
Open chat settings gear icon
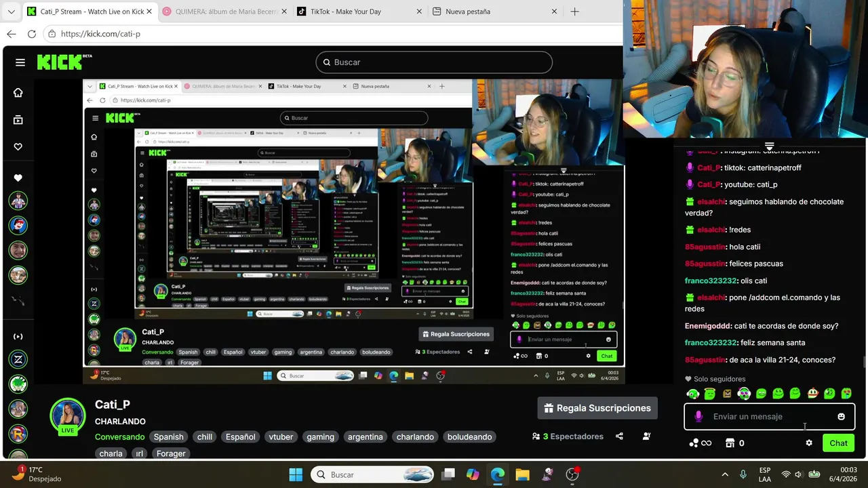809,443
